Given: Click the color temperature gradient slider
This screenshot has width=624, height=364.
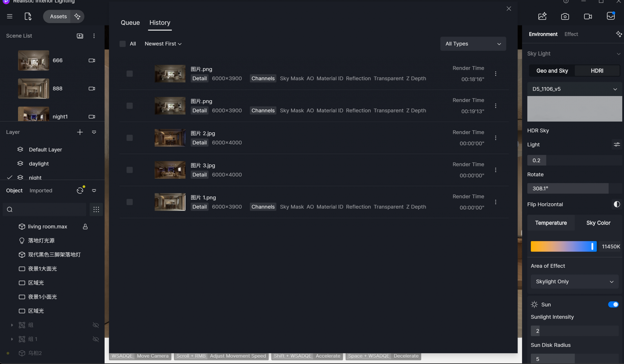Looking at the screenshot, I should [x=563, y=247].
